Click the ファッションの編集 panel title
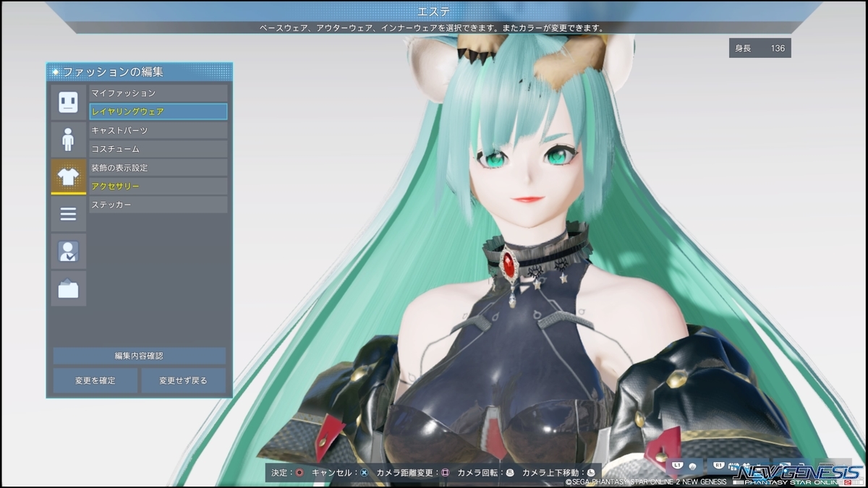 pyautogui.click(x=113, y=72)
